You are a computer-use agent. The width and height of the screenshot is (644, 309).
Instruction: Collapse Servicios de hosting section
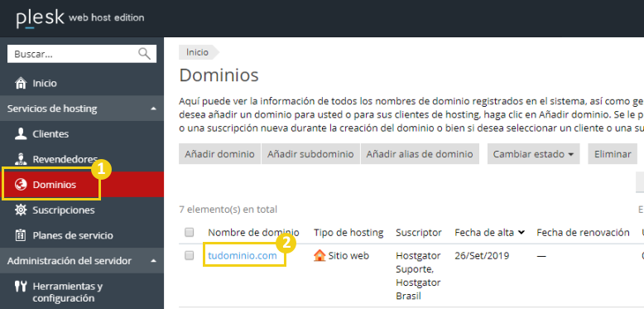(154, 109)
